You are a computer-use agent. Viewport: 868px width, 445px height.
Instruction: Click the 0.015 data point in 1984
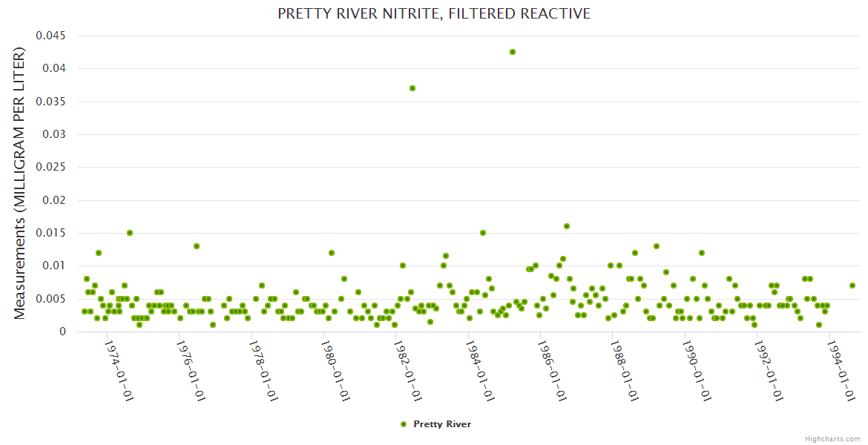click(483, 233)
